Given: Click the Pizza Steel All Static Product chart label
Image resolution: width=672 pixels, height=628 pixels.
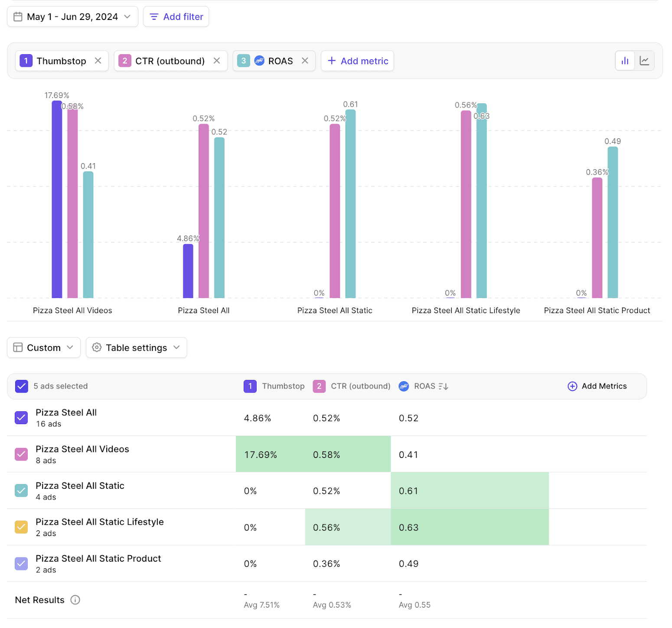Looking at the screenshot, I should (597, 310).
